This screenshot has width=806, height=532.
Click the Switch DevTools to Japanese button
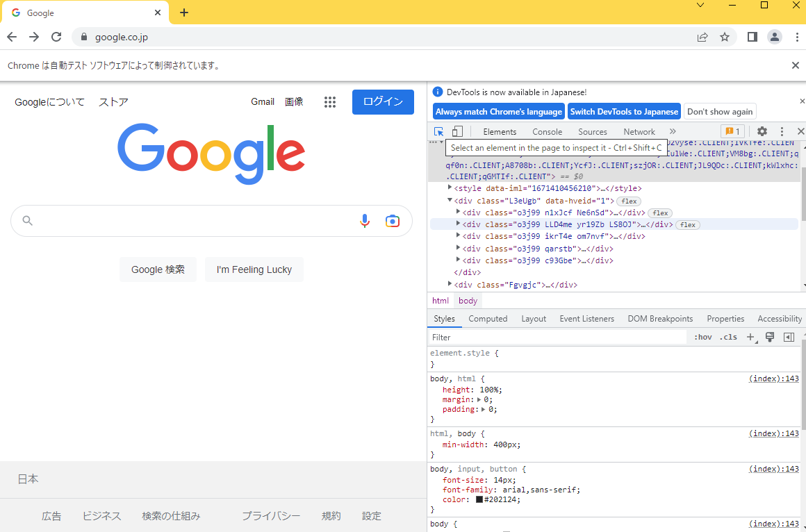[624, 111]
